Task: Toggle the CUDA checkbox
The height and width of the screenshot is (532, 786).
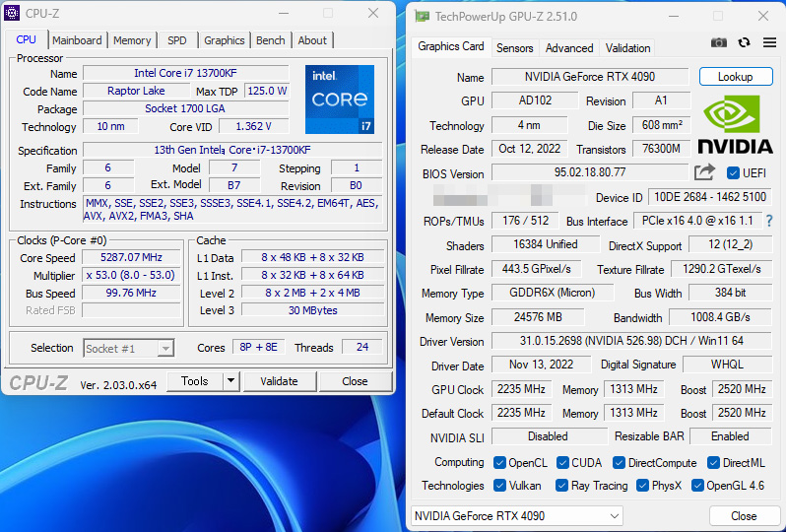Action: (x=563, y=462)
